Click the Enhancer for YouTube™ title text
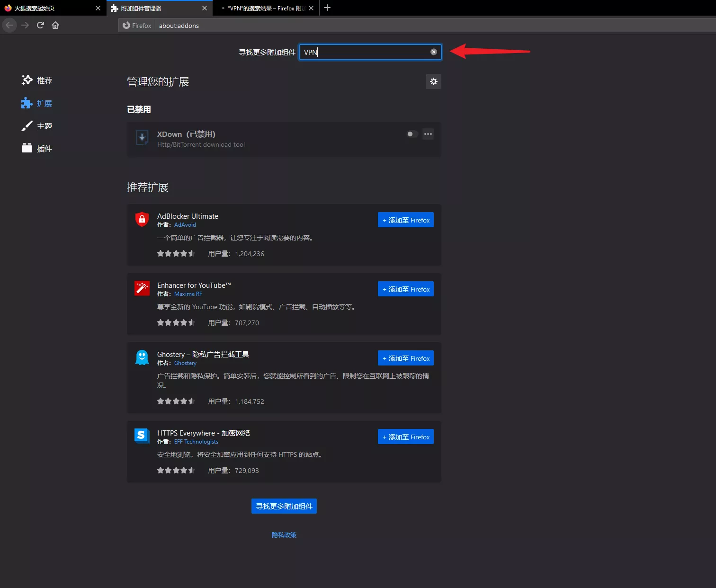Screen dimensions: 716x588 (x=194, y=285)
